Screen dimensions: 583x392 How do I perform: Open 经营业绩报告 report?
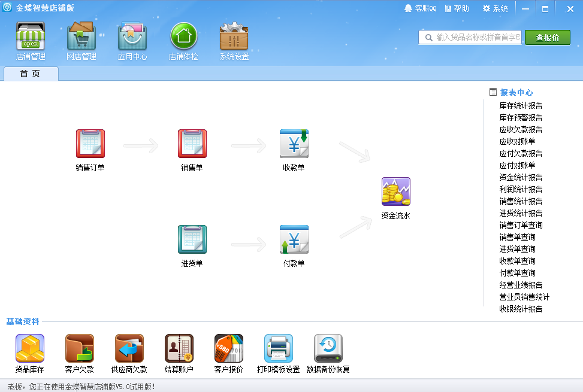pos(521,285)
